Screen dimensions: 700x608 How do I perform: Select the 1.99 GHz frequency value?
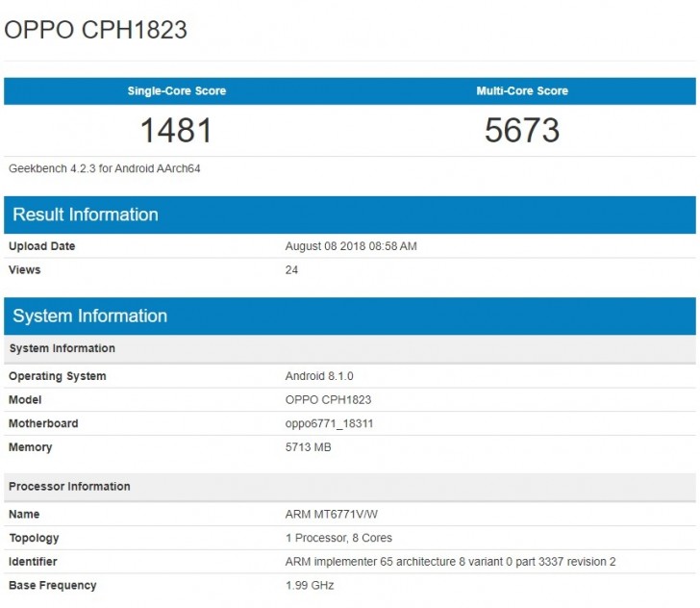[310, 585]
